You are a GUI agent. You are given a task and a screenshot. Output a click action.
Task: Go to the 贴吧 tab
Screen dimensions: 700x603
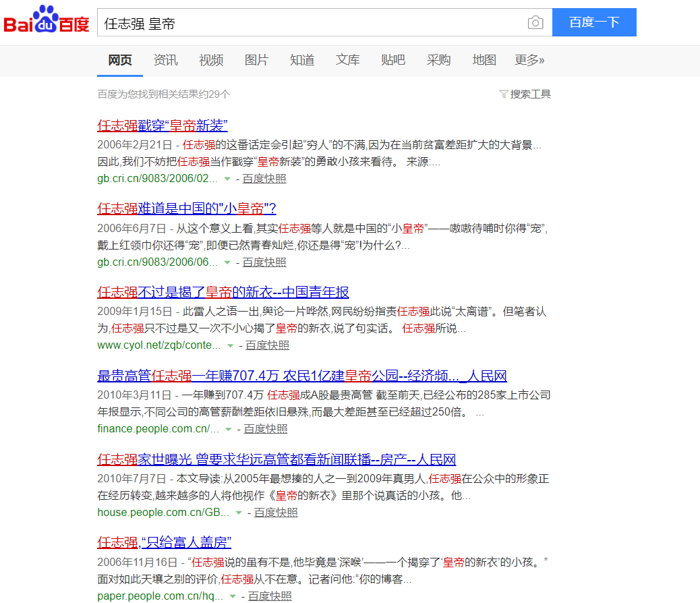tap(393, 60)
